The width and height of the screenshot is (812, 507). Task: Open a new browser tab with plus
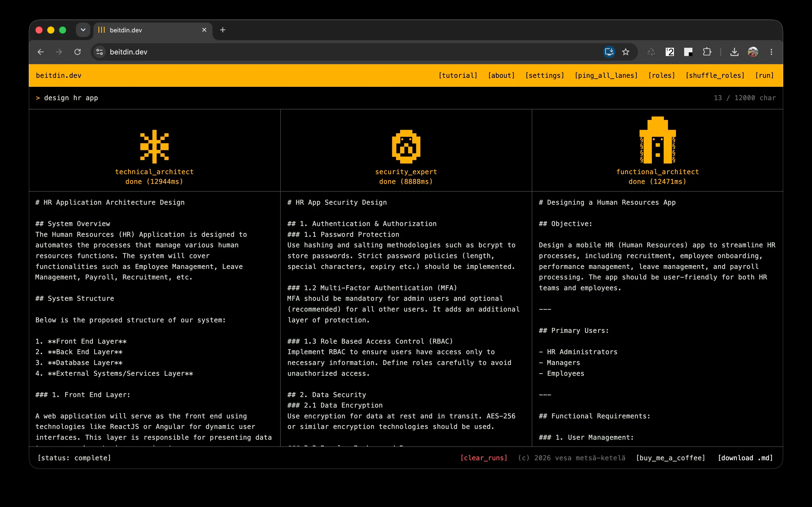223,30
